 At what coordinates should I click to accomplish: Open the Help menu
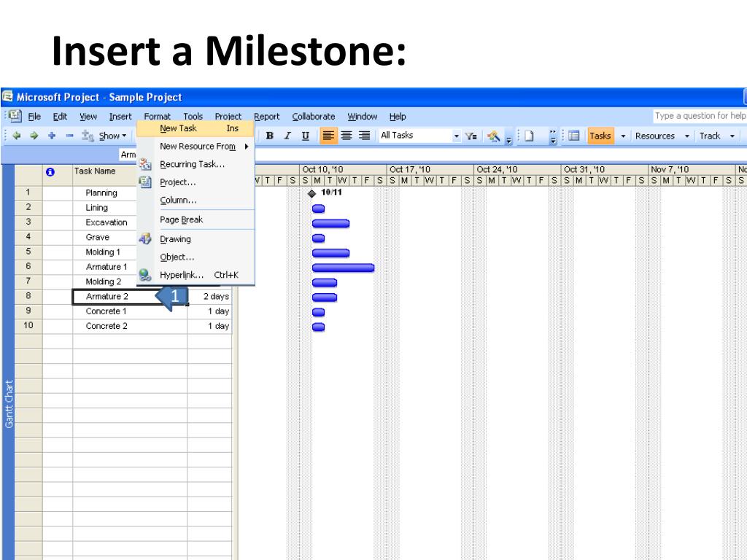pos(398,116)
